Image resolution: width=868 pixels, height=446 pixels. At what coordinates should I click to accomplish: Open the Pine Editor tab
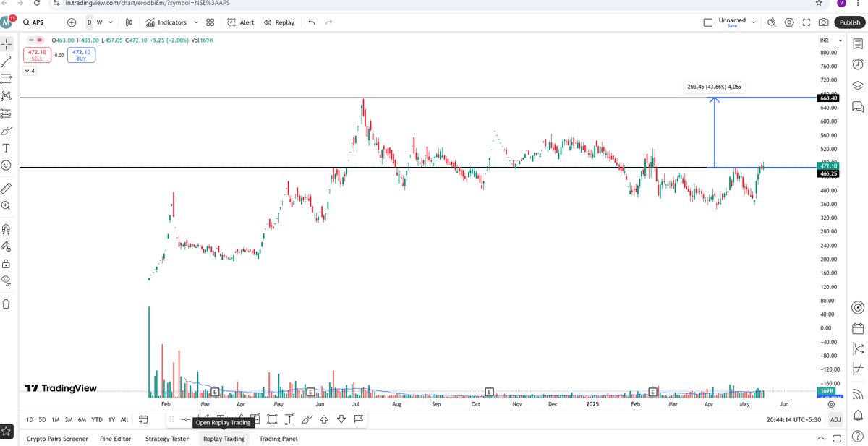coord(116,439)
